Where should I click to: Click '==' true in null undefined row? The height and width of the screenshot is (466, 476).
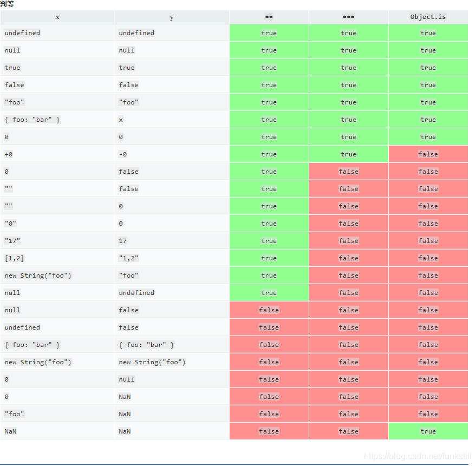[269, 292]
